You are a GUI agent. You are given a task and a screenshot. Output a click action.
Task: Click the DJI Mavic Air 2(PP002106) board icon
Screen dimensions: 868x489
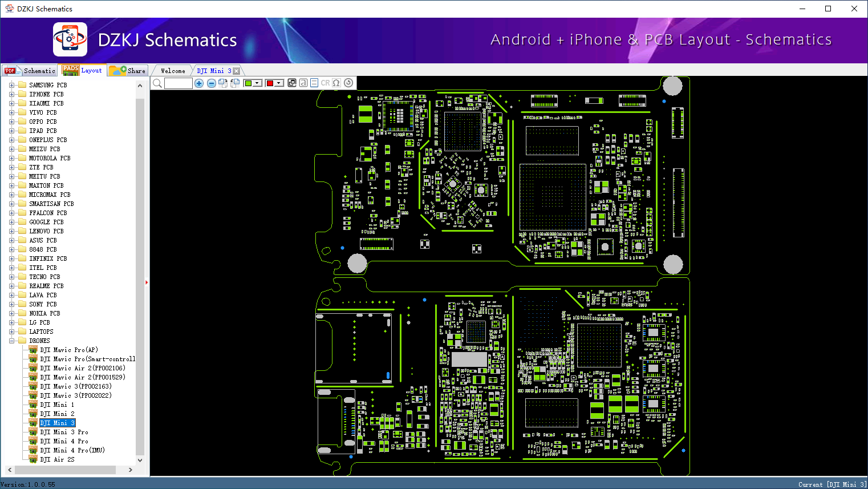coord(33,368)
